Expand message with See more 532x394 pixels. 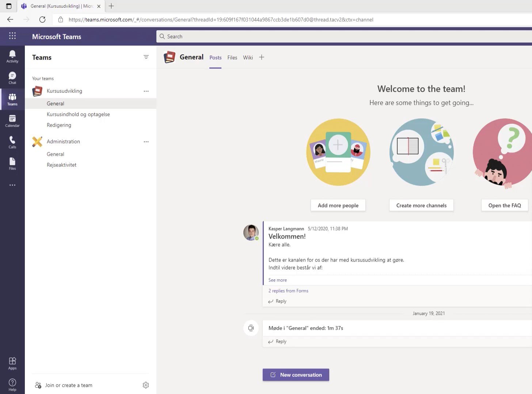(x=278, y=280)
